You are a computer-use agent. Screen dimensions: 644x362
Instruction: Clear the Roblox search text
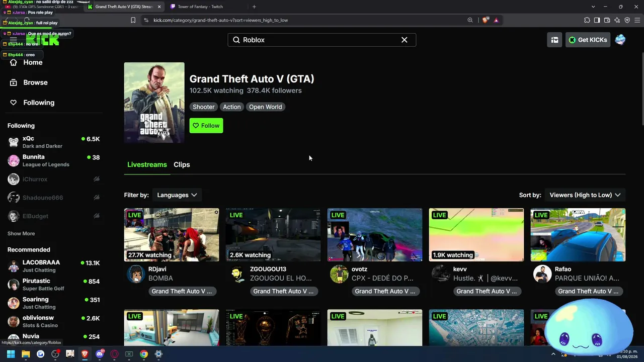click(405, 40)
